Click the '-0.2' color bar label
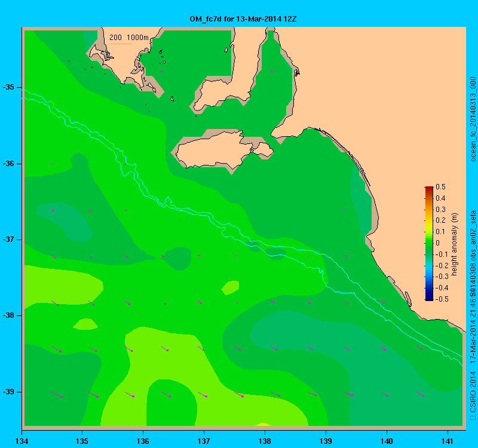The width and height of the screenshot is (478, 448). point(441,265)
